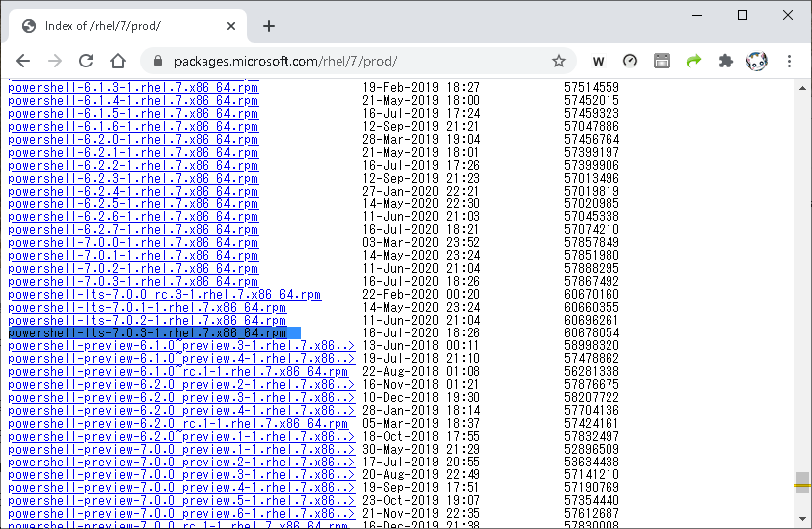Open powershell-preview-6.2.0_preview.4-1 link
812x529 pixels.
click(x=182, y=411)
